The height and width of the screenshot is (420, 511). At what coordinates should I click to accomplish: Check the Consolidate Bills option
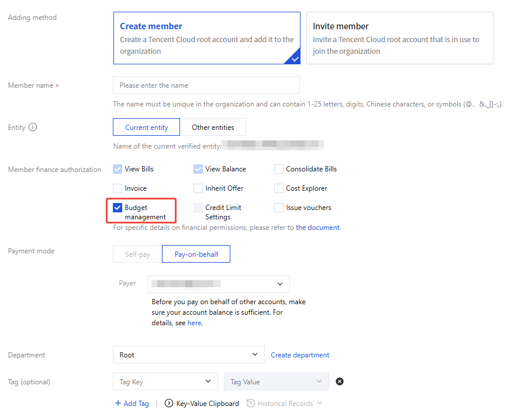[279, 169]
